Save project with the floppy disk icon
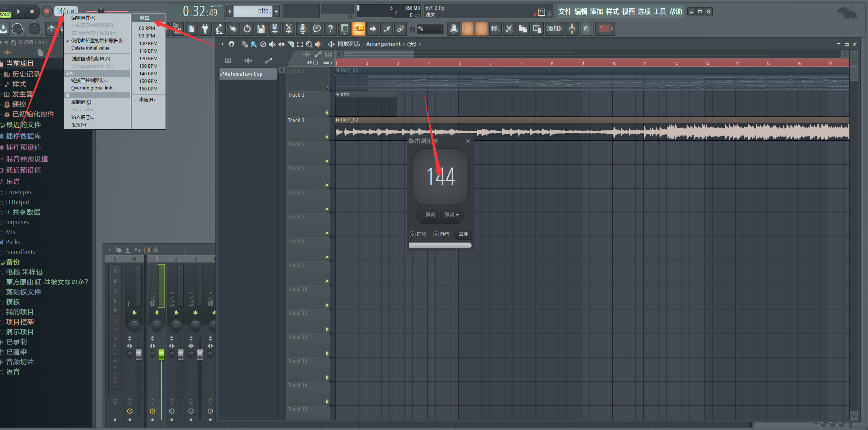This screenshot has width=868, height=430. [x=261, y=29]
